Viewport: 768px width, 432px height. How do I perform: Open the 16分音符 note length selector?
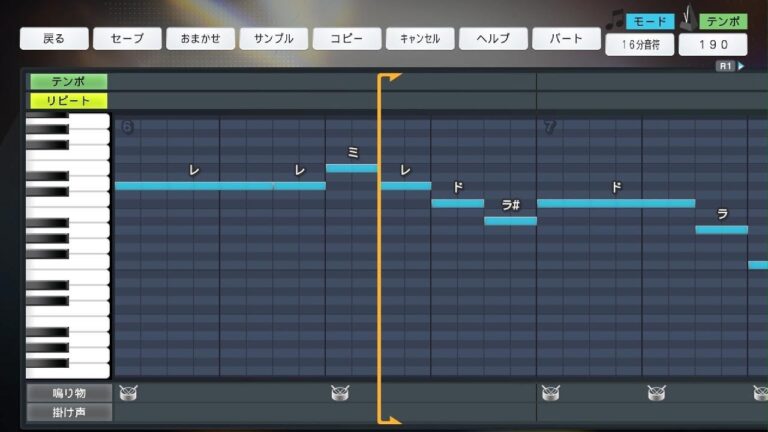(638, 45)
